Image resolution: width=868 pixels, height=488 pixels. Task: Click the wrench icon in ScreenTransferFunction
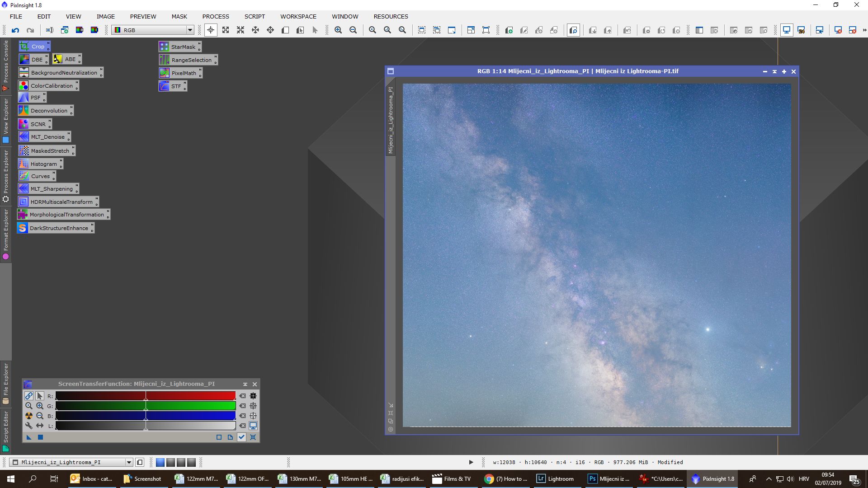coord(29,426)
